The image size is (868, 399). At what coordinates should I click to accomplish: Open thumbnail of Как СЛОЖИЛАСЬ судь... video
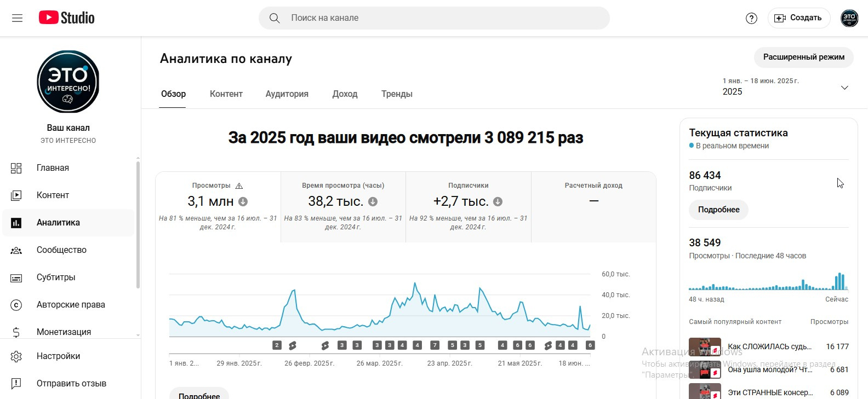[705, 346]
